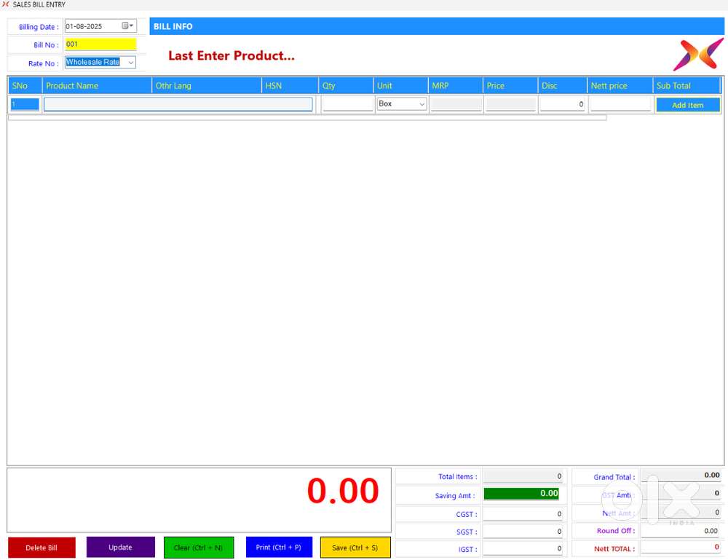Click the green Saving Amt box
Viewport: 728px width, 560px height.
pos(521,494)
